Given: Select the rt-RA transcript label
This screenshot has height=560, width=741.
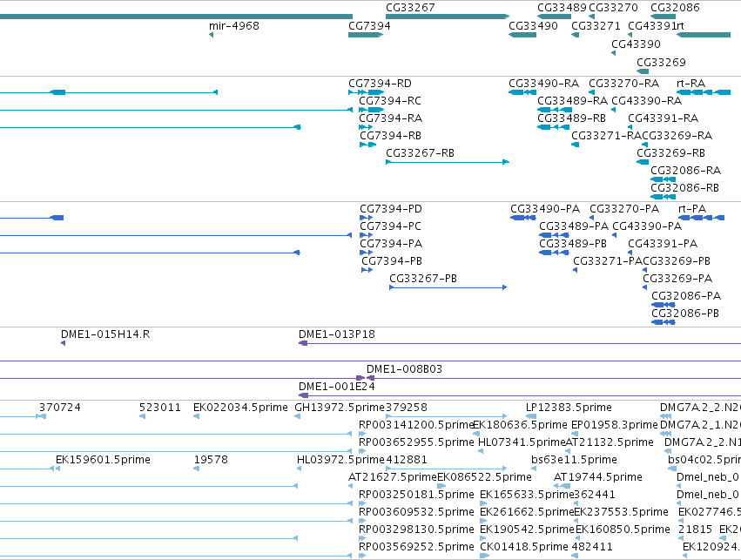Looking at the screenshot, I should (690, 84).
